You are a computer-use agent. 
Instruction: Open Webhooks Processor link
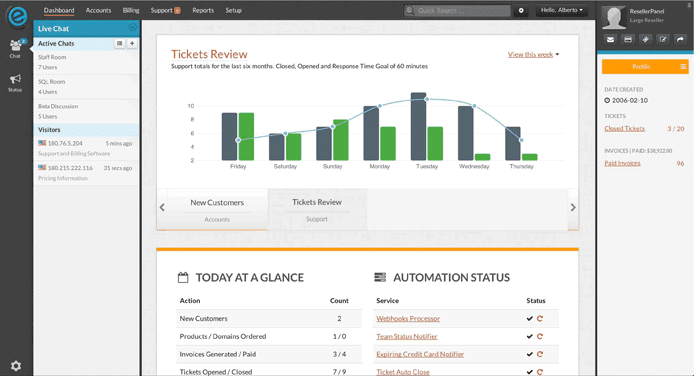pyautogui.click(x=408, y=318)
